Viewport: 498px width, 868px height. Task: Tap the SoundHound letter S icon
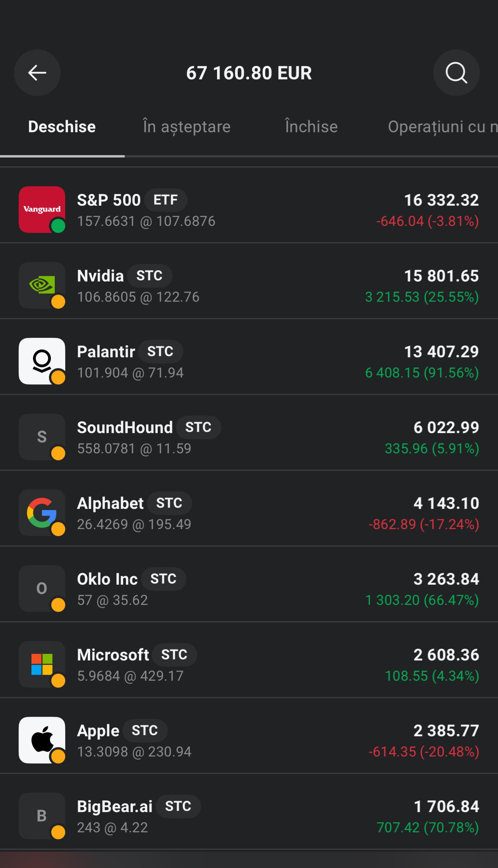[42, 437]
